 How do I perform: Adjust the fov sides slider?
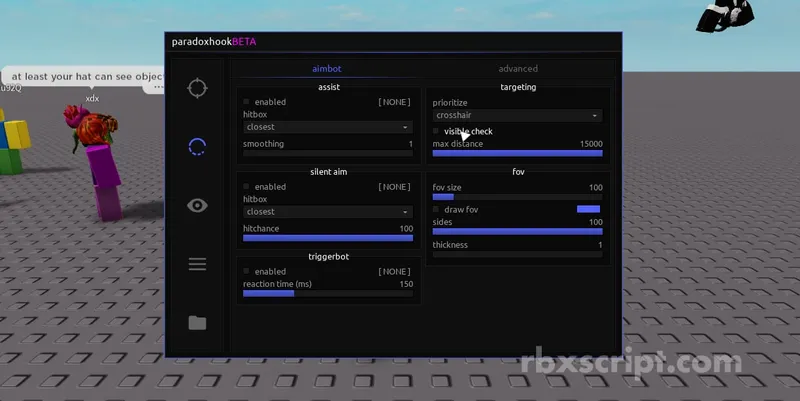click(x=517, y=232)
